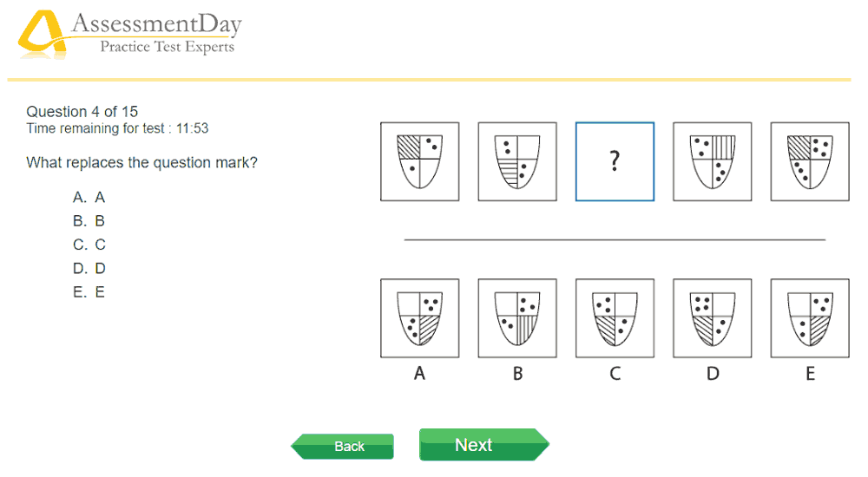Screen dimensions: 868x477
Task: Select answer shield image labeled C
Action: (615, 318)
